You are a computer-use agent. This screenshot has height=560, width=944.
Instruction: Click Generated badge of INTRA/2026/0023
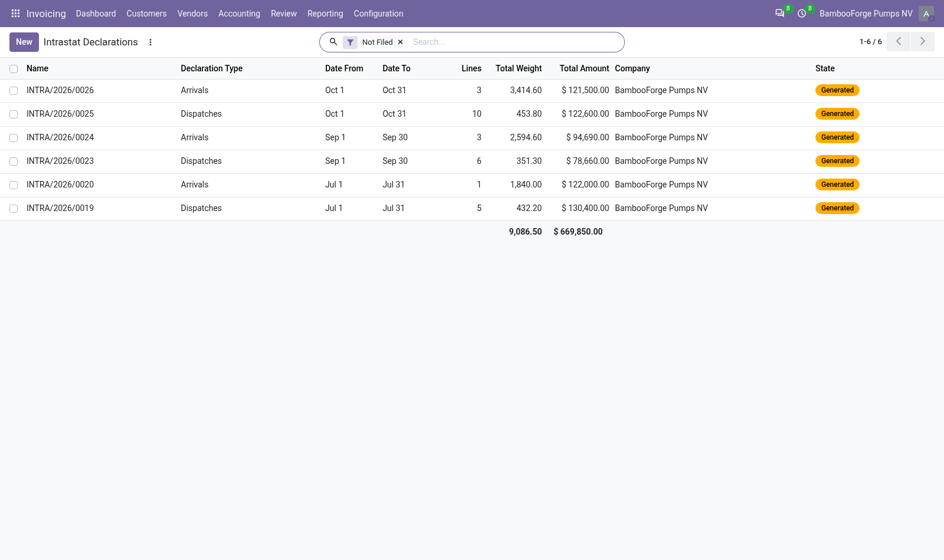(837, 161)
